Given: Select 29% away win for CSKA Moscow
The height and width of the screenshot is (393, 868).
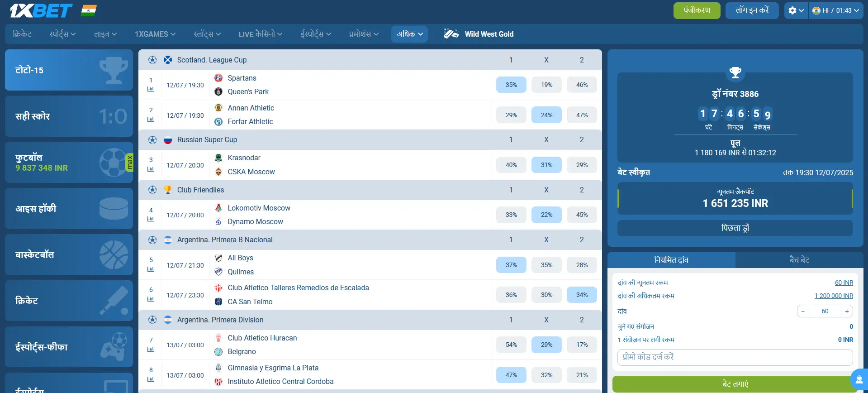Looking at the screenshot, I should 582,165.
